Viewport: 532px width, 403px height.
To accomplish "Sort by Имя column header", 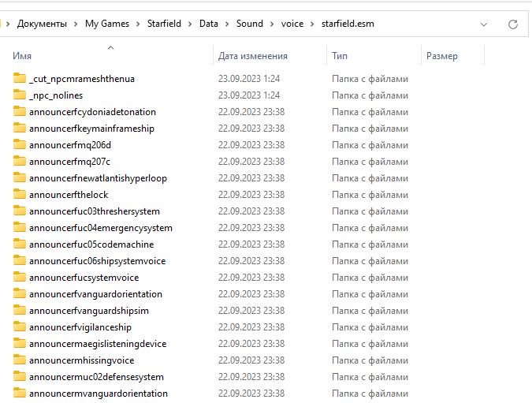I will point(22,56).
